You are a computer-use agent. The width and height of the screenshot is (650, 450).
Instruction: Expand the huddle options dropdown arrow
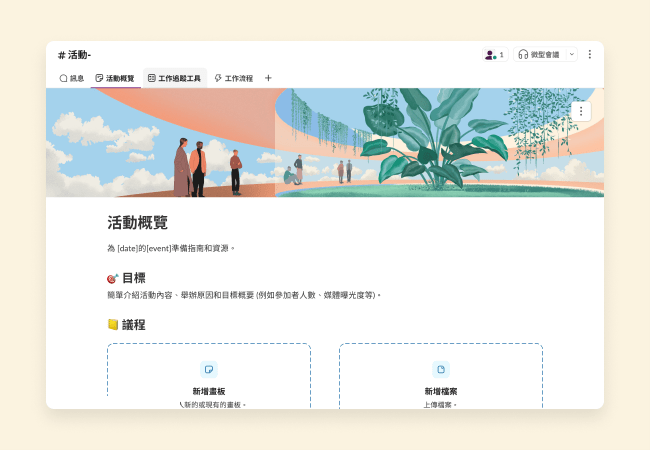click(x=571, y=54)
